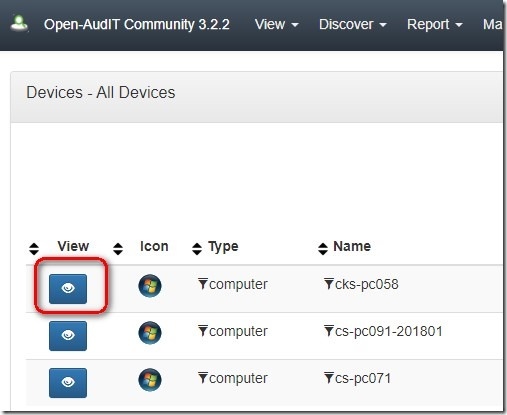
Task: Expand the Report dropdown menu
Action: click(435, 24)
